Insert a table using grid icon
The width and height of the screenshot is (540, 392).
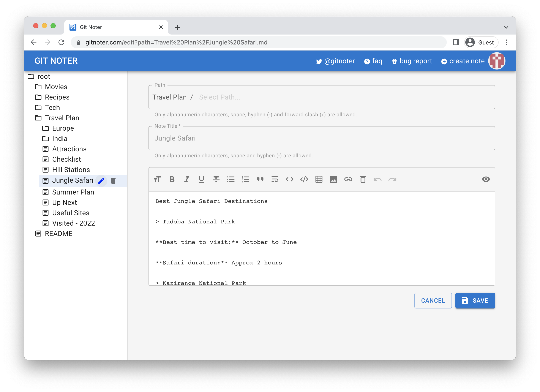click(x=319, y=179)
